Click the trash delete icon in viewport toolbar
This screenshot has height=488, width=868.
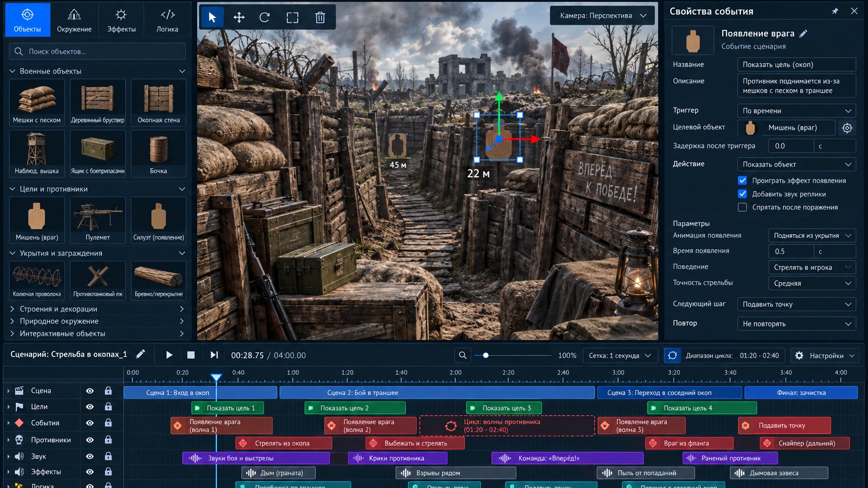point(320,18)
